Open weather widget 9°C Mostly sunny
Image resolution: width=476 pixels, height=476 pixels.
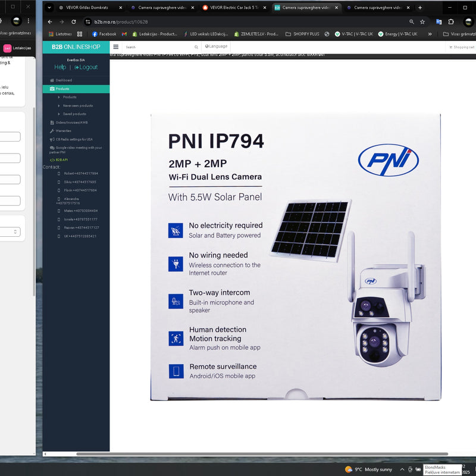[x=368, y=469]
